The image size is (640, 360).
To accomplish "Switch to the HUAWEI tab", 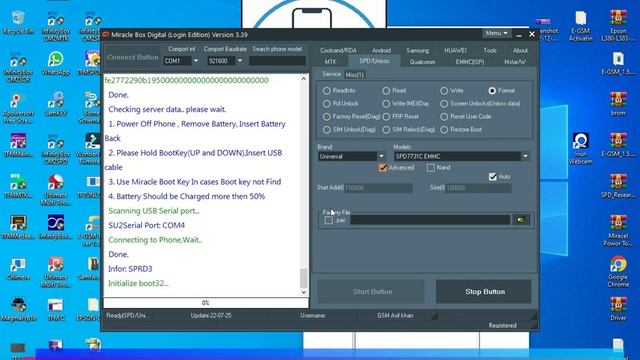I will pyautogui.click(x=455, y=51).
